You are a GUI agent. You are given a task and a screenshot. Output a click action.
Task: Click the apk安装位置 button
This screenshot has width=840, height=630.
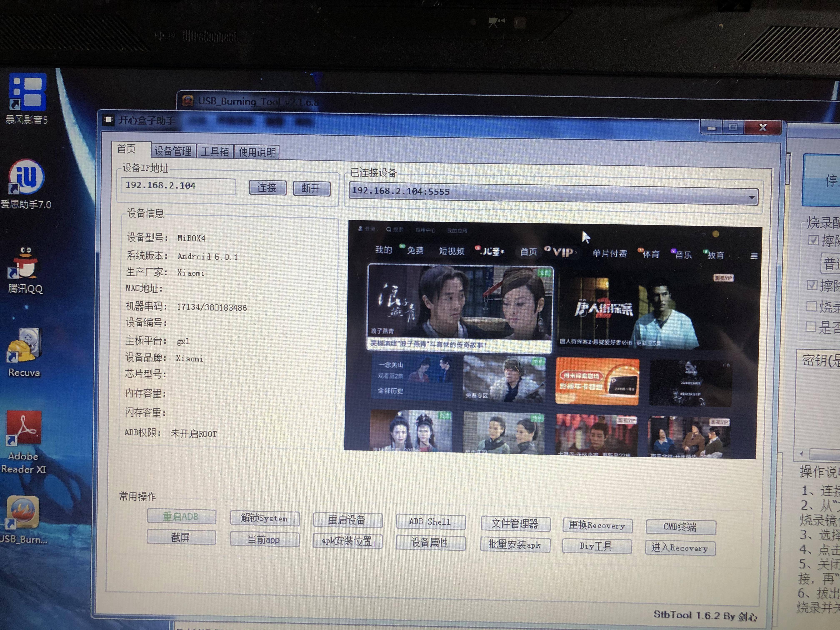point(347,541)
